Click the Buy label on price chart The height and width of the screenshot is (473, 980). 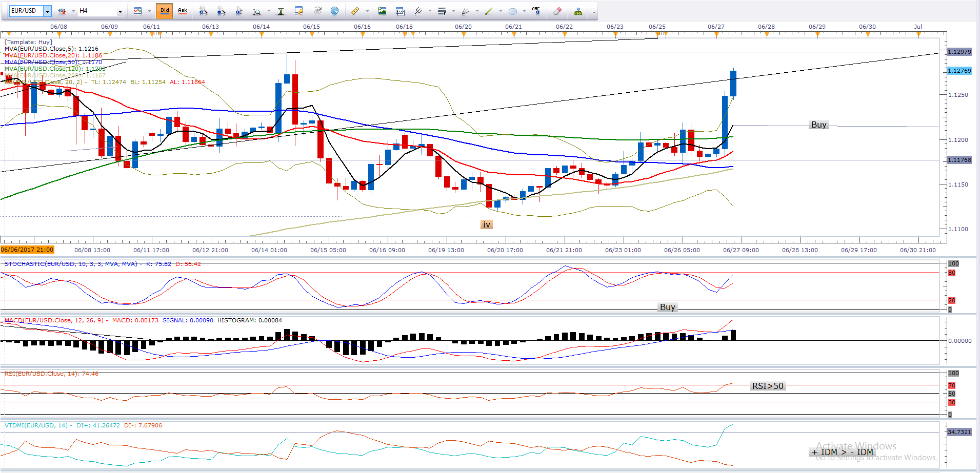point(818,125)
